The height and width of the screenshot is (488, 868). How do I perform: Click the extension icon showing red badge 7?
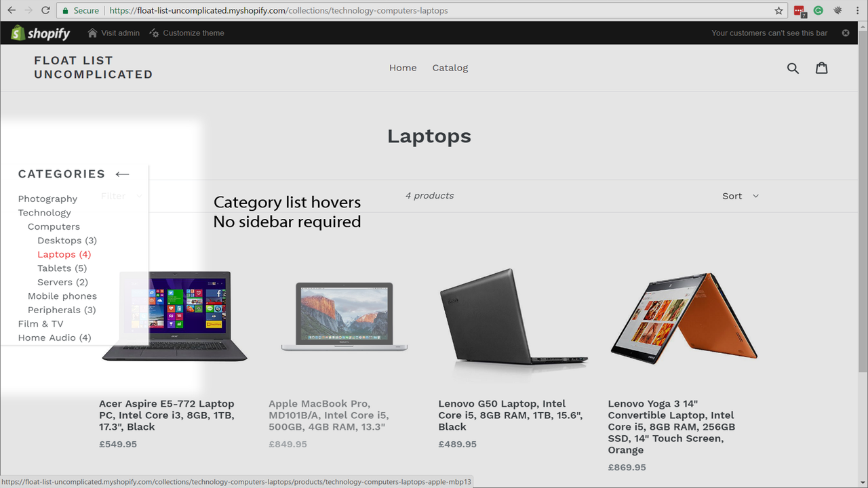(799, 11)
